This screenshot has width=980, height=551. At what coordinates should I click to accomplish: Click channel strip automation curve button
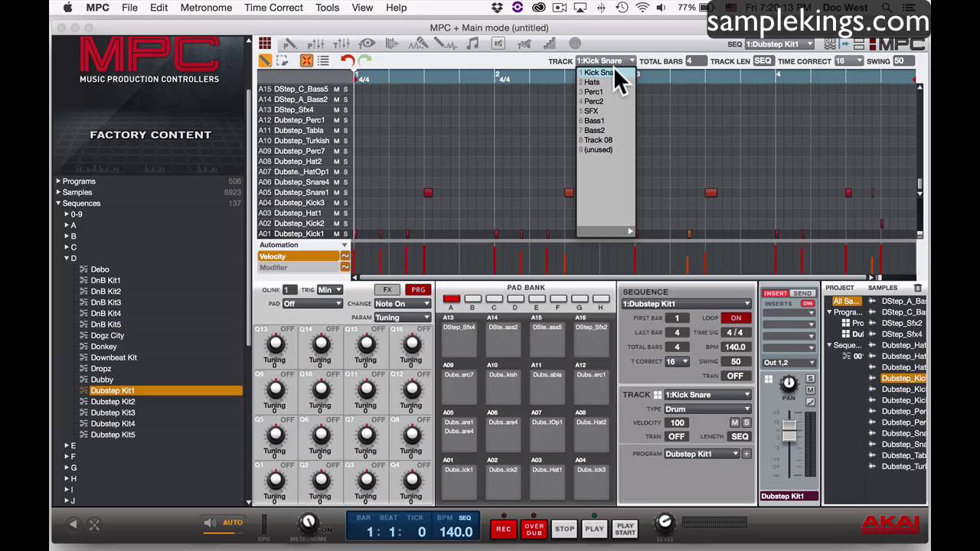(810, 403)
